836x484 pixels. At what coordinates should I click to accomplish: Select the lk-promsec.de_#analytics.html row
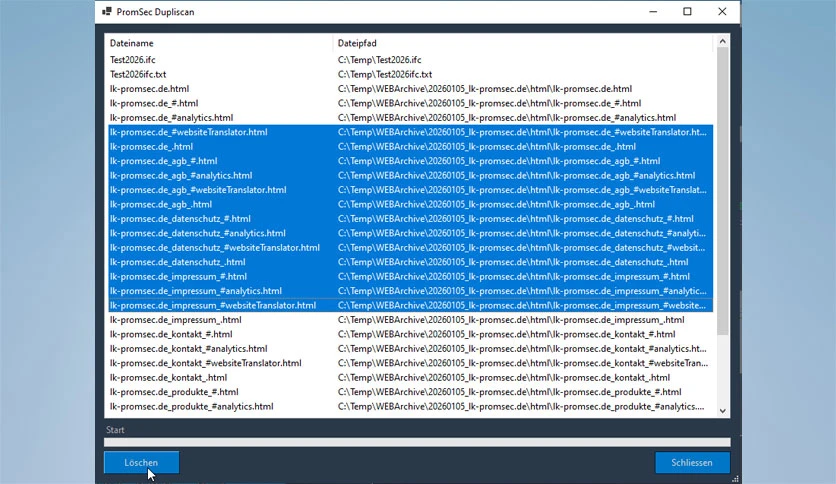tap(411, 117)
